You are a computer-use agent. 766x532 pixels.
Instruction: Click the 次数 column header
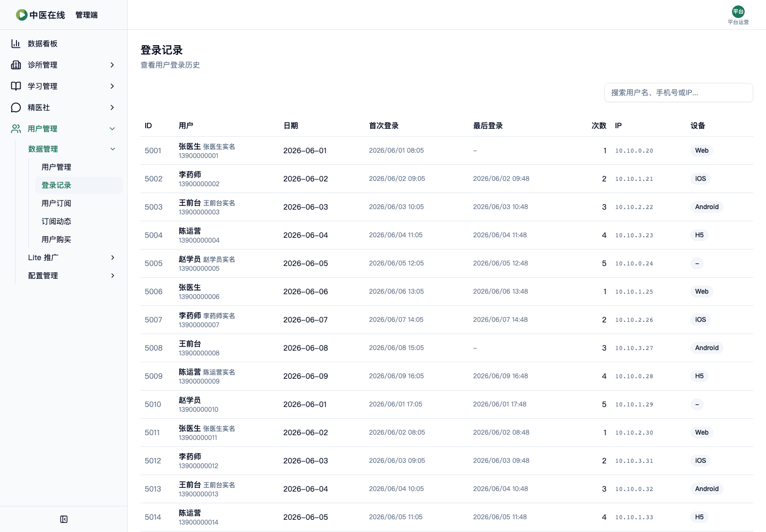[599, 126]
